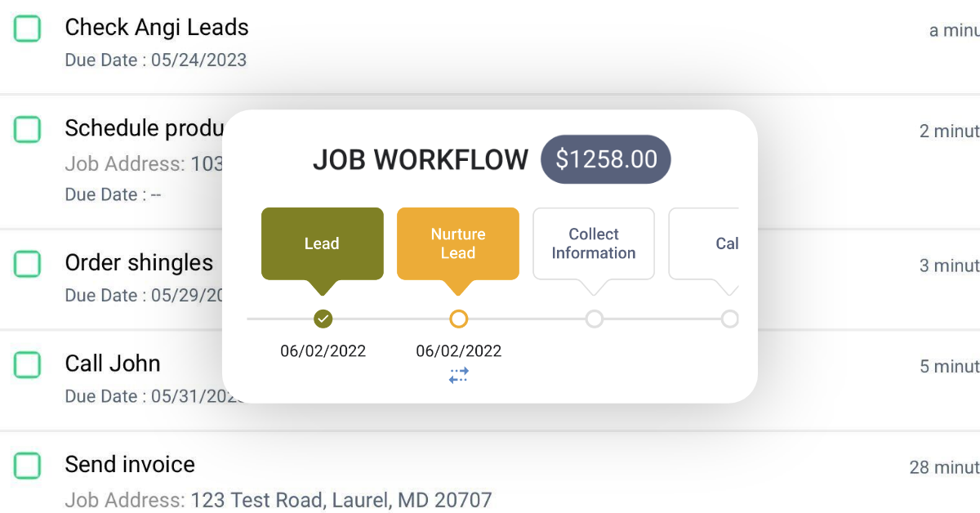This screenshot has height=513, width=980.
Task: Click the $1258.00 job value badge
Action: (605, 158)
